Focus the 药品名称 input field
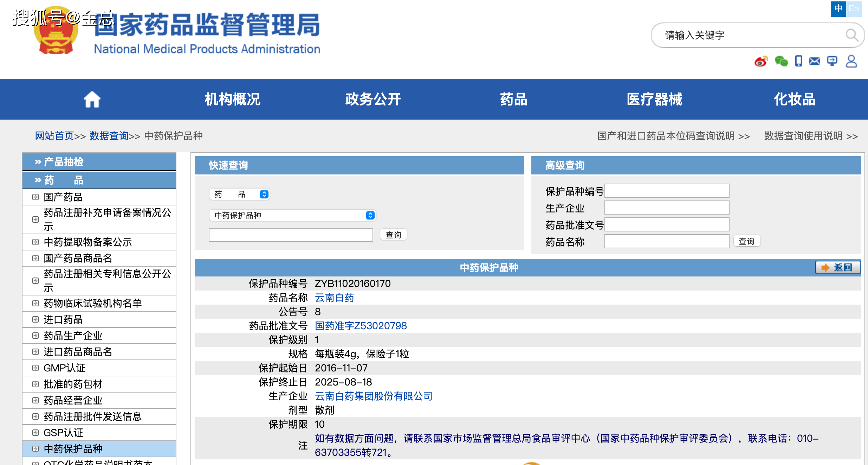The width and height of the screenshot is (868, 465). (667, 241)
